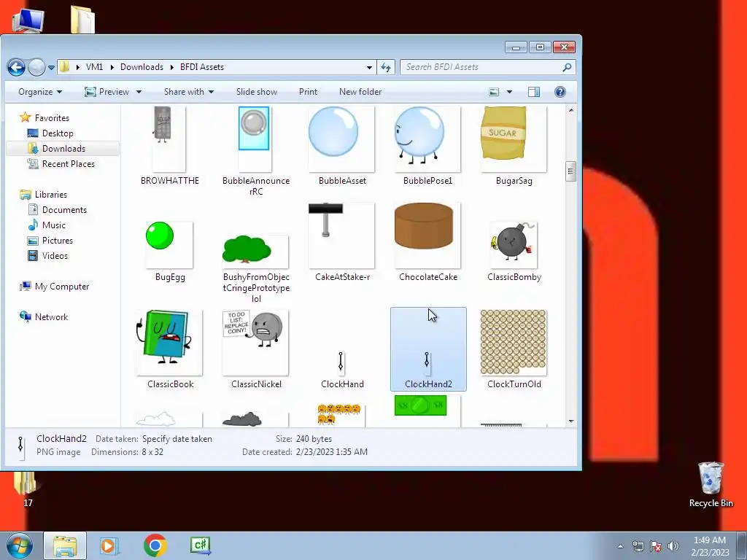
Task: Select the ClockHand image
Action: point(342,369)
